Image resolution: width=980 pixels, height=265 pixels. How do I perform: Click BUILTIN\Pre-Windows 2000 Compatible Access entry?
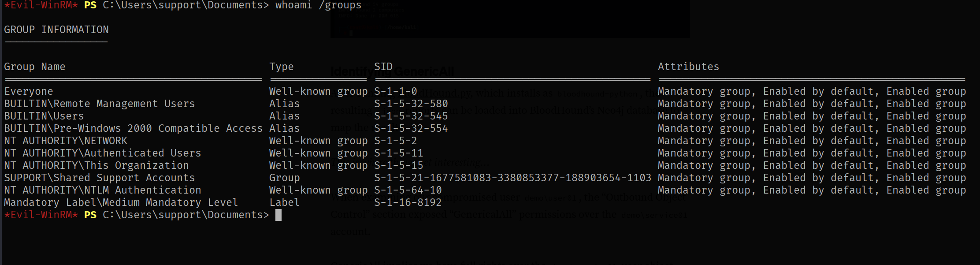pos(134,128)
